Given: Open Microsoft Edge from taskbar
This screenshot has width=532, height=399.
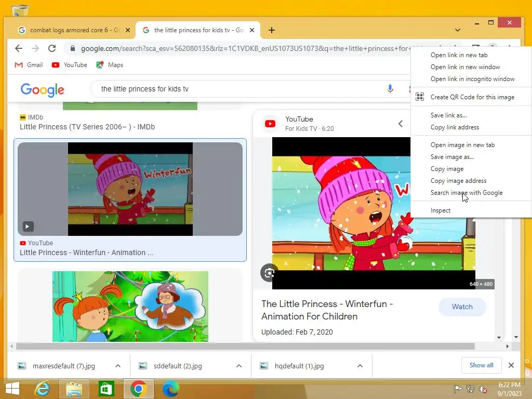Looking at the screenshot, I should (x=170, y=388).
